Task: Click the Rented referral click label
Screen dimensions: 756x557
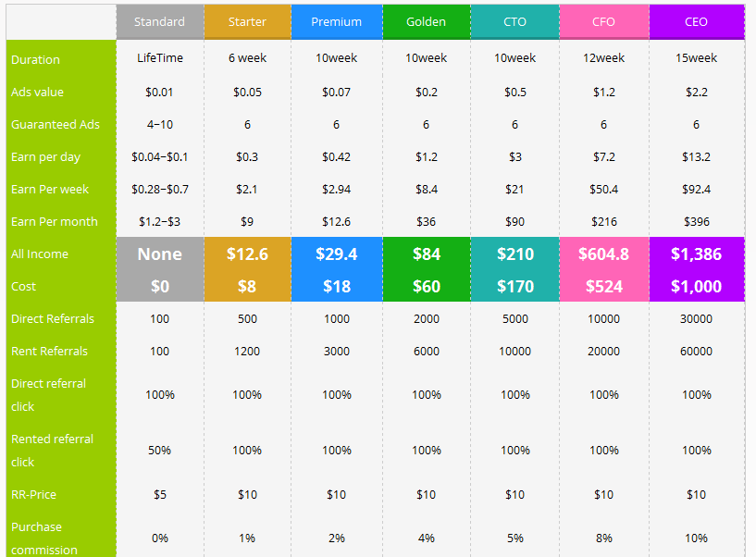Action: tap(52, 451)
